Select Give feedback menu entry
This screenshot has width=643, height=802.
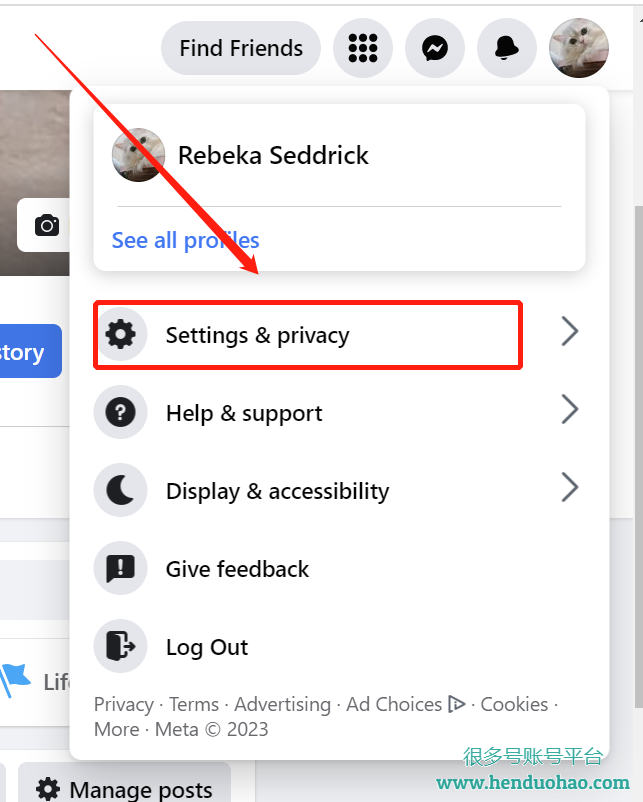[237, 569]
